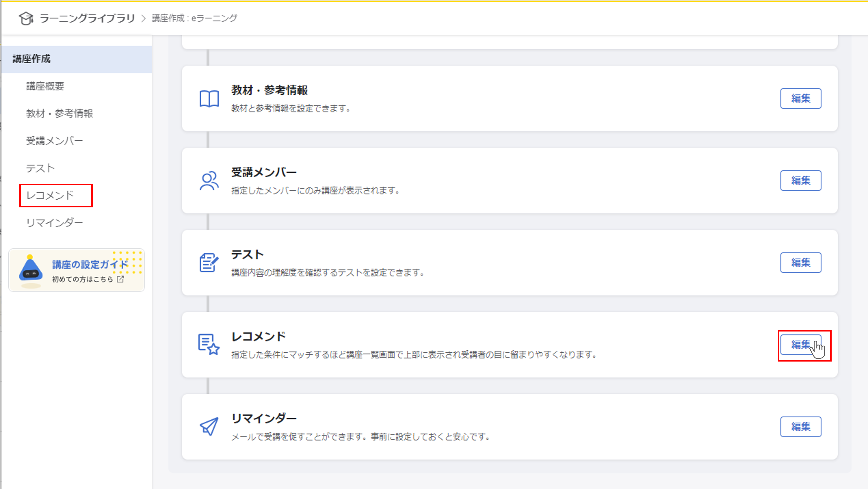Click the 講座作成 : eラーニング breadcrumb text
868x489 pixels.
194,18
